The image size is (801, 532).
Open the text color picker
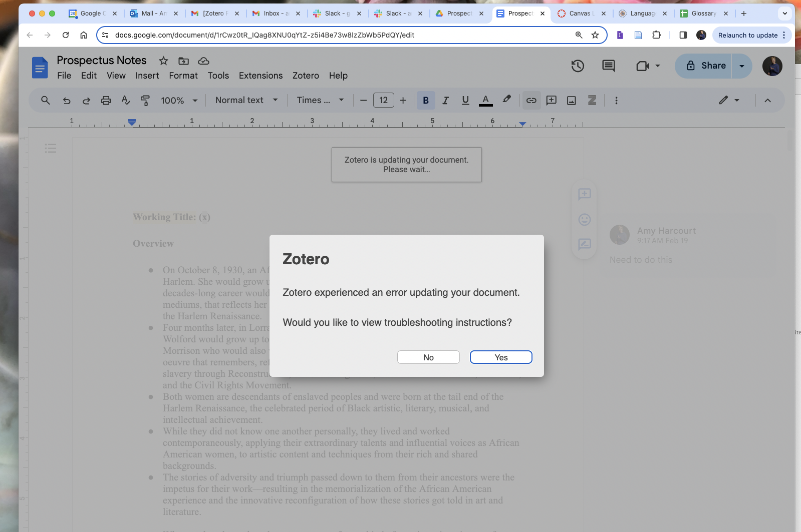485,100
